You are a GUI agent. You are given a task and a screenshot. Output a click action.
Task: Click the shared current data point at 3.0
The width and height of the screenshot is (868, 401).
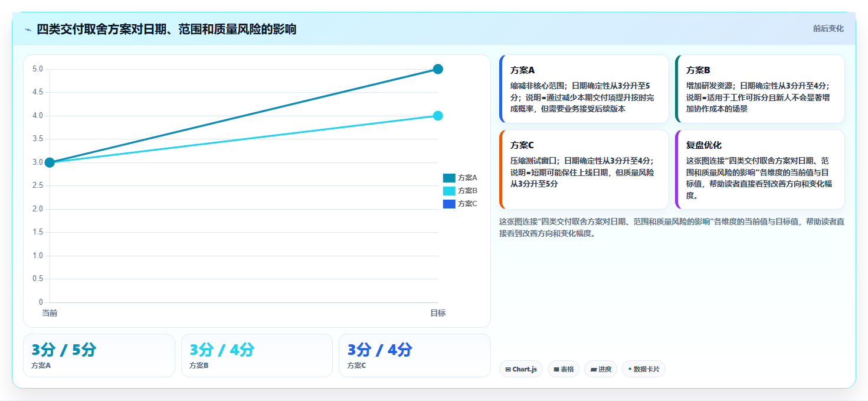[x=50, y=162]
